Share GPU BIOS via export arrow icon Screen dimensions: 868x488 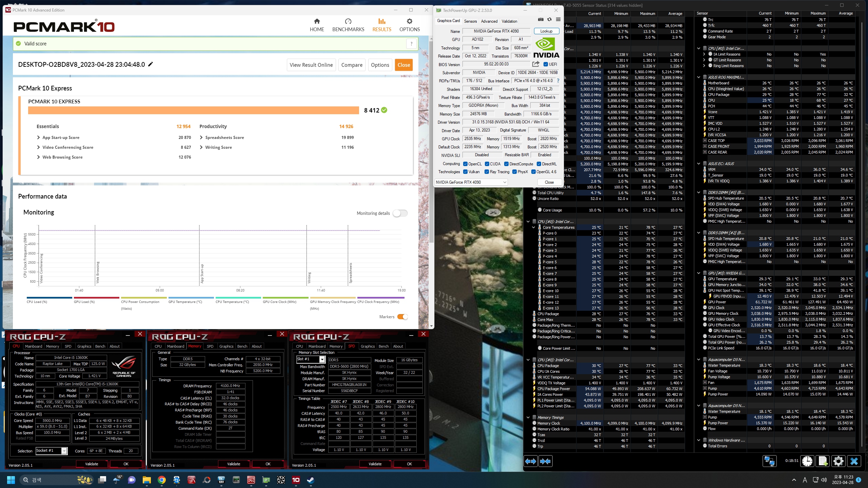[x=536, y=64]
